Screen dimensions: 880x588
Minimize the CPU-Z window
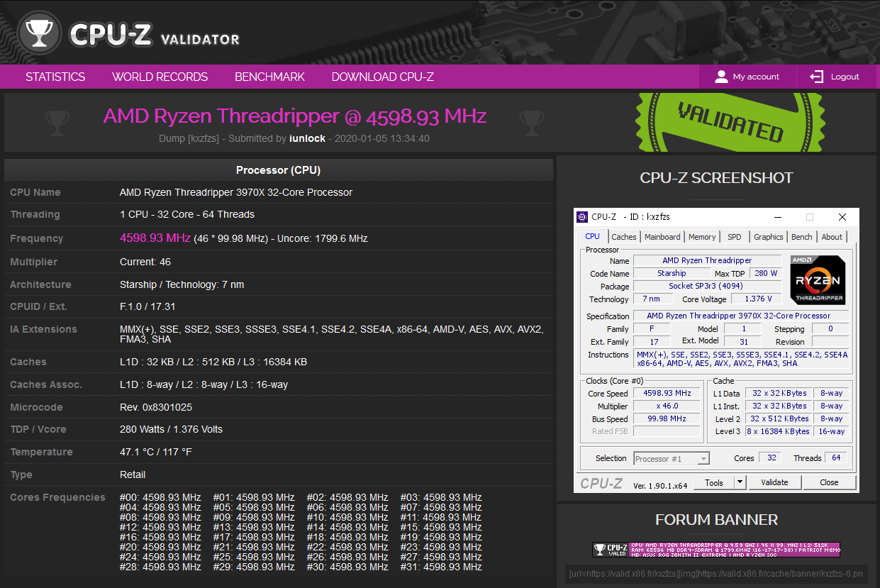[x=777, y=217]
